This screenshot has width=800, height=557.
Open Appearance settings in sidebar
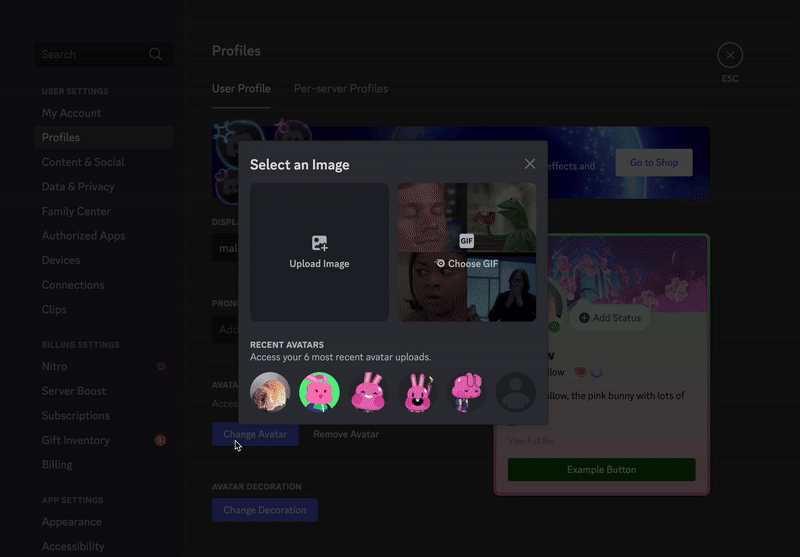coord(71,522)
